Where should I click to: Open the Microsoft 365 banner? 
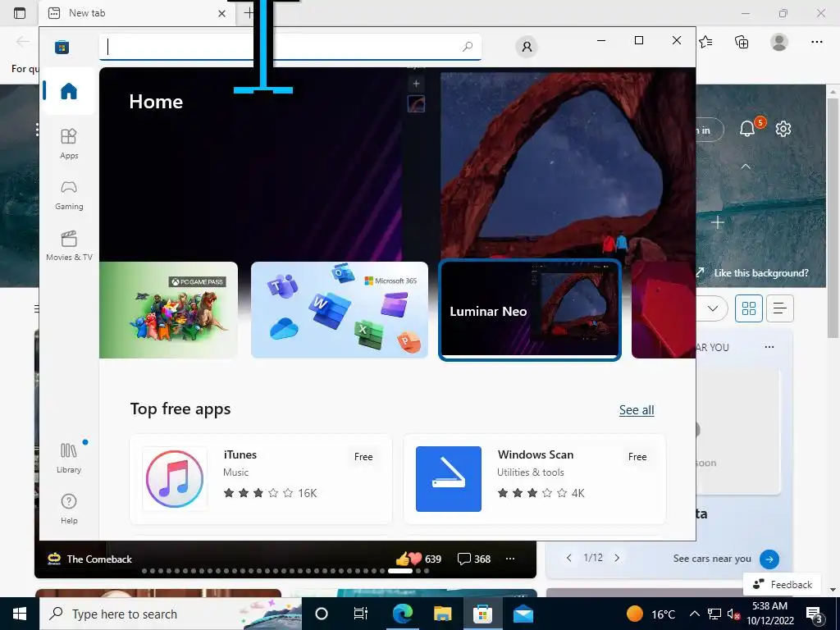(340, 309)
